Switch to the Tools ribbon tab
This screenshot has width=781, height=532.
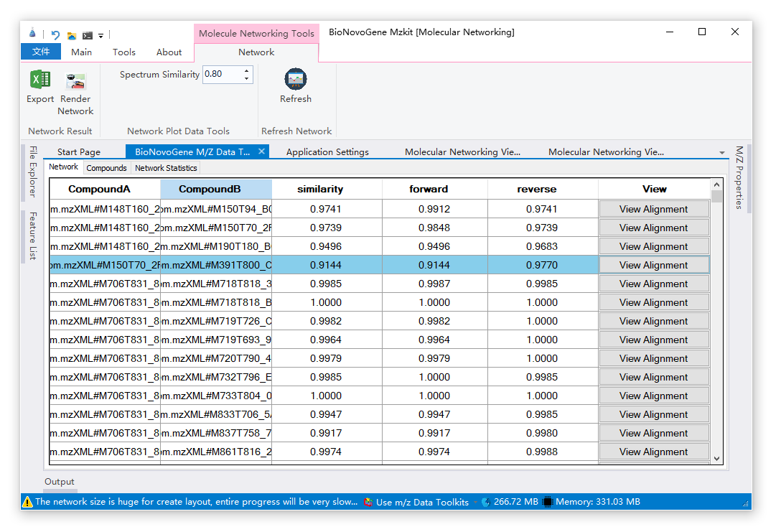point(124,52)
